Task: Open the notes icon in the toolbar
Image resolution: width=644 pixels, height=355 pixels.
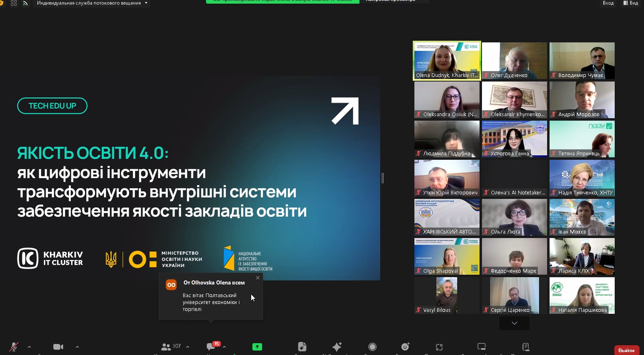Action: 526,347
